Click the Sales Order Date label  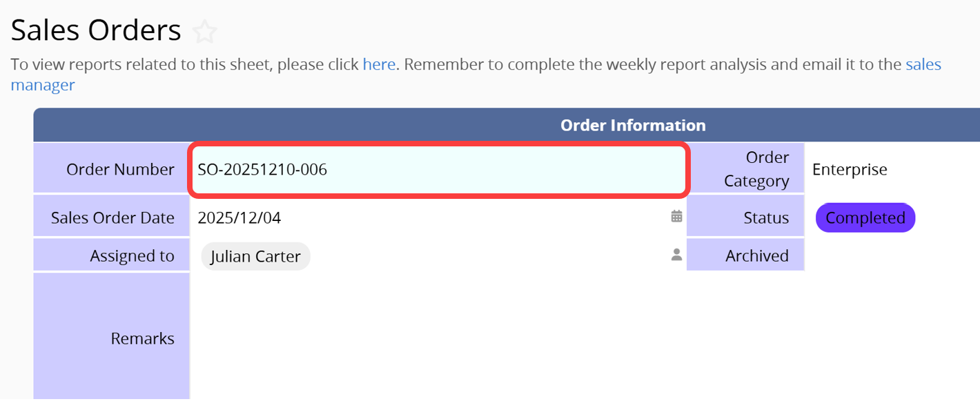(112, 218)
